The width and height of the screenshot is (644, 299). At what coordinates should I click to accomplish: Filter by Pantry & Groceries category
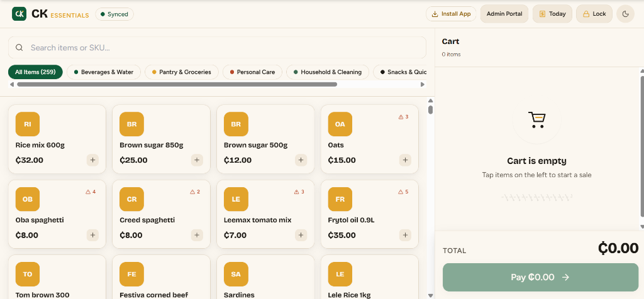point(182,72)
